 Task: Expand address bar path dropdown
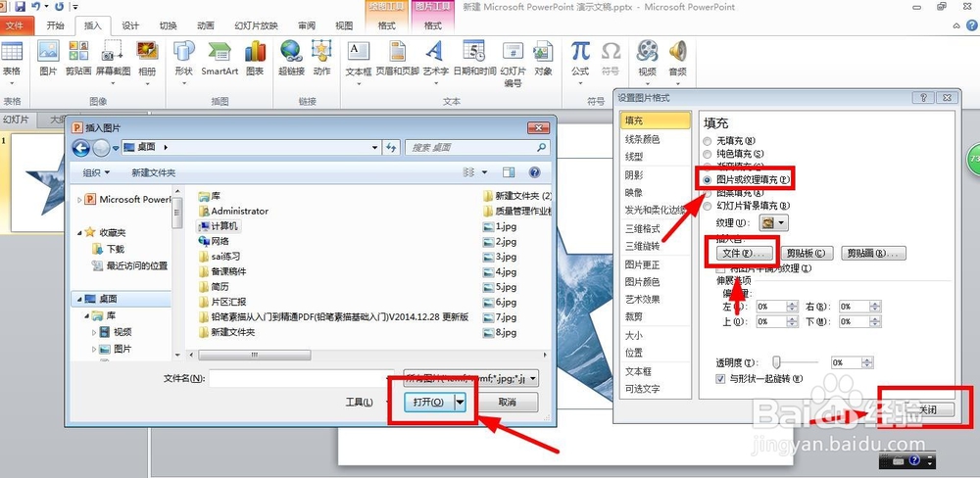coord(374,148)
